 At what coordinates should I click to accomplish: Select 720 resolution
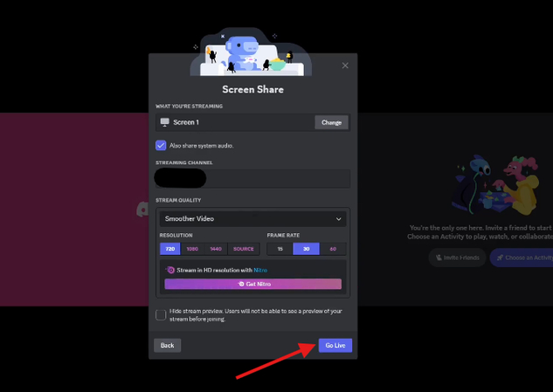[170, 249]
